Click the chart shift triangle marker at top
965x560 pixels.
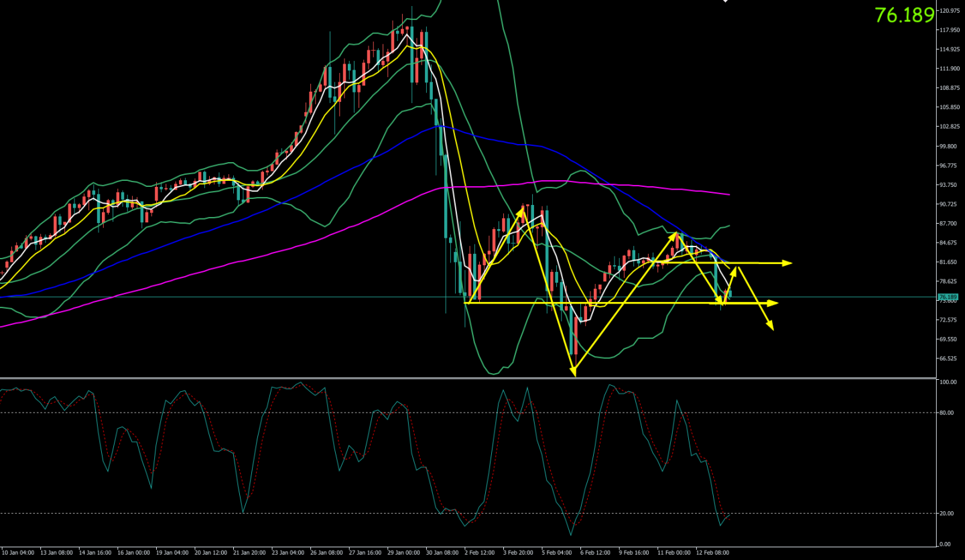coord(725,1)
